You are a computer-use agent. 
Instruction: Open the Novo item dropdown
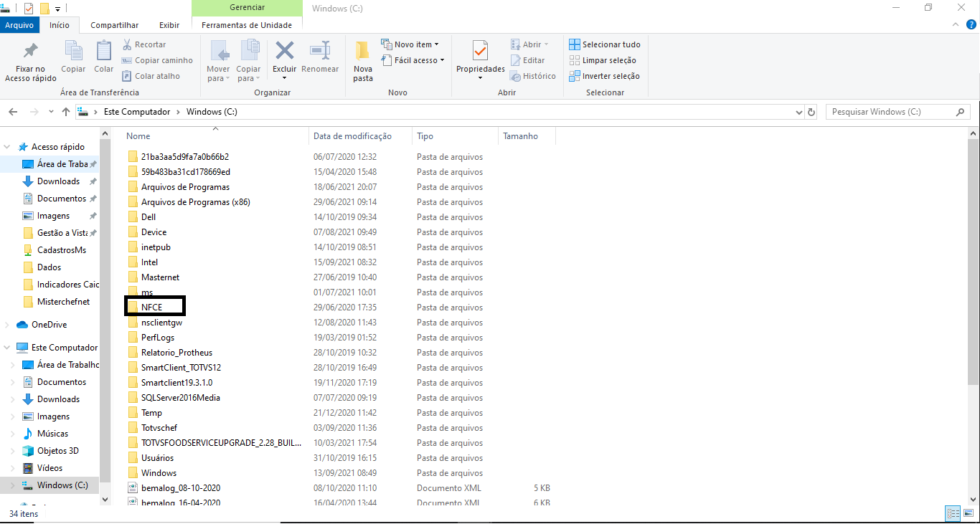(x=410, y=44)
